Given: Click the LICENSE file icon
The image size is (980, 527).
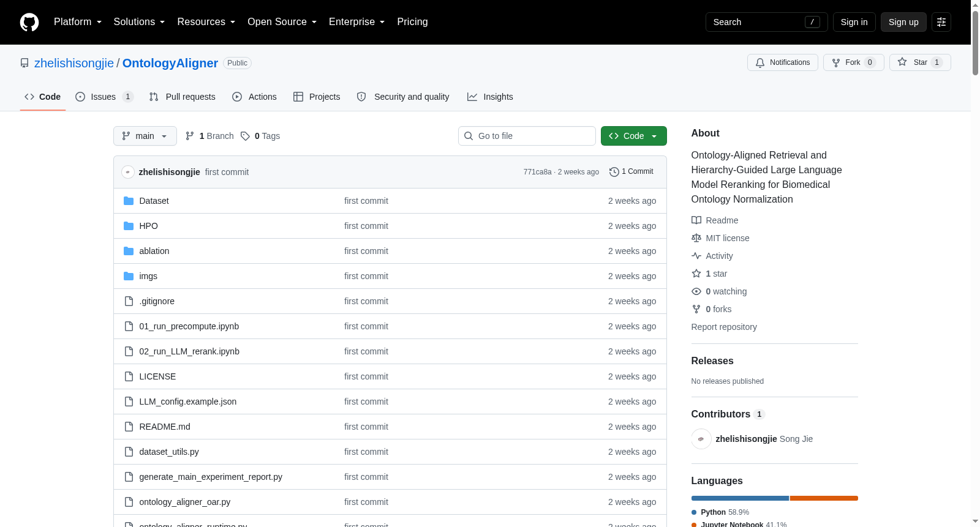Looking at the screenshot, I should tap(129, 376).
